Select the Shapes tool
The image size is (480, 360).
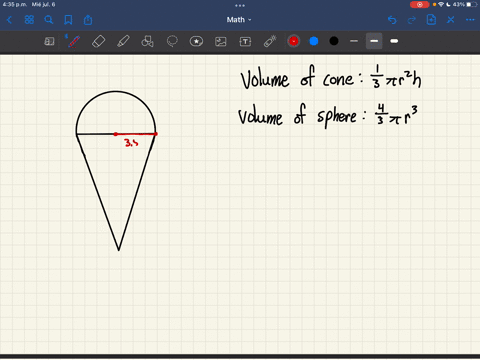tap(147, 41)
